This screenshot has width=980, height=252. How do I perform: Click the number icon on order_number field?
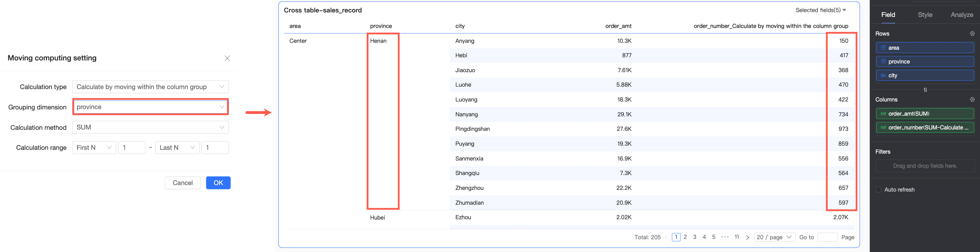tap(884, 127)
